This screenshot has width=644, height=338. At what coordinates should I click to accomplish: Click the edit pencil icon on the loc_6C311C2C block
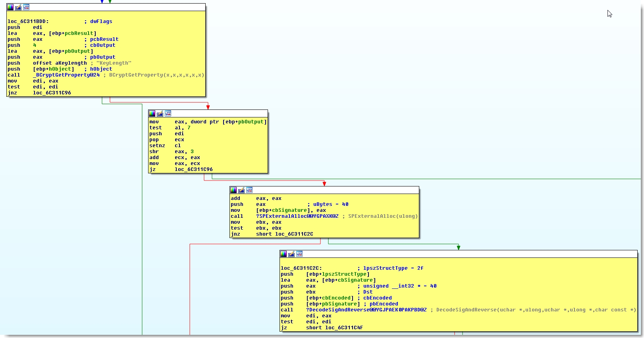click(x=291, y=254)
